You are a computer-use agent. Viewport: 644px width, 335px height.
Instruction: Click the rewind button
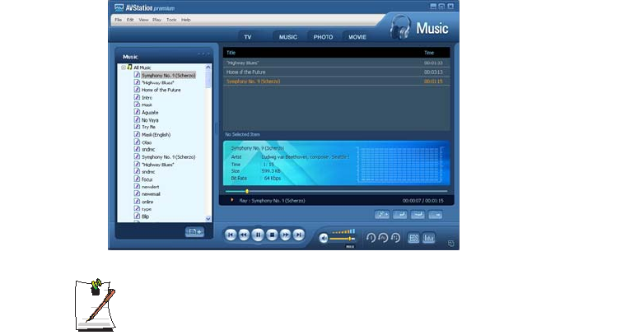(x=244, y=235)
